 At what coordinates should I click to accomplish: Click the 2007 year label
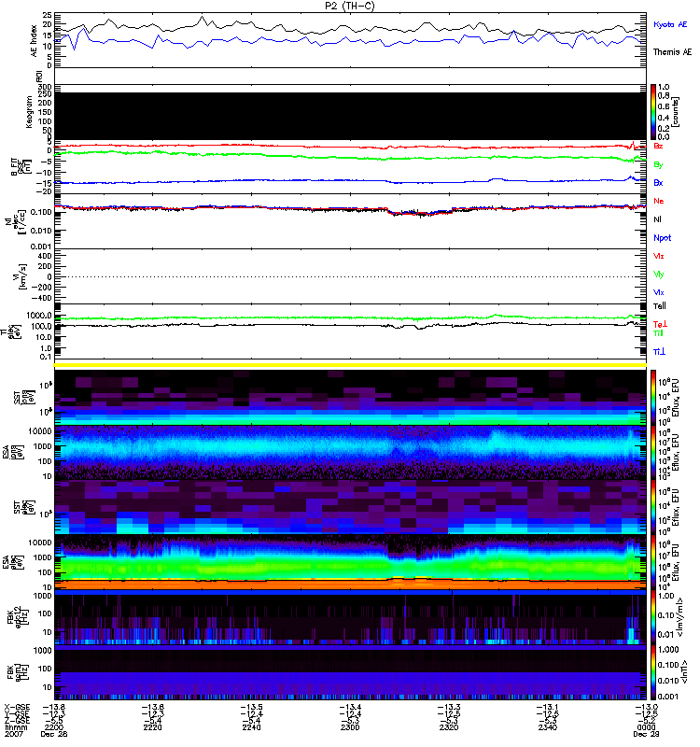click(x=13, y=734)
